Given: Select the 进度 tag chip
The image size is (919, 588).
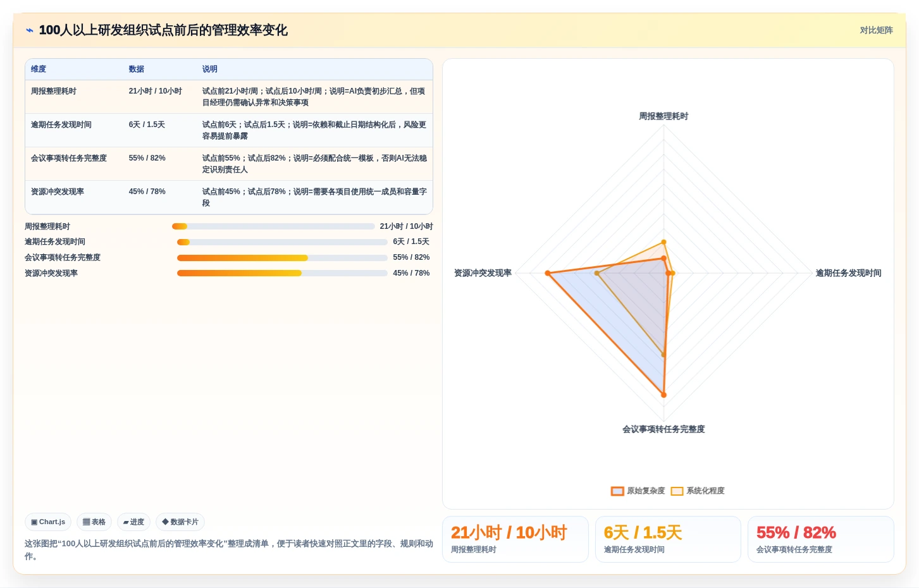Looking at the screenshot, I should [133, 522].
